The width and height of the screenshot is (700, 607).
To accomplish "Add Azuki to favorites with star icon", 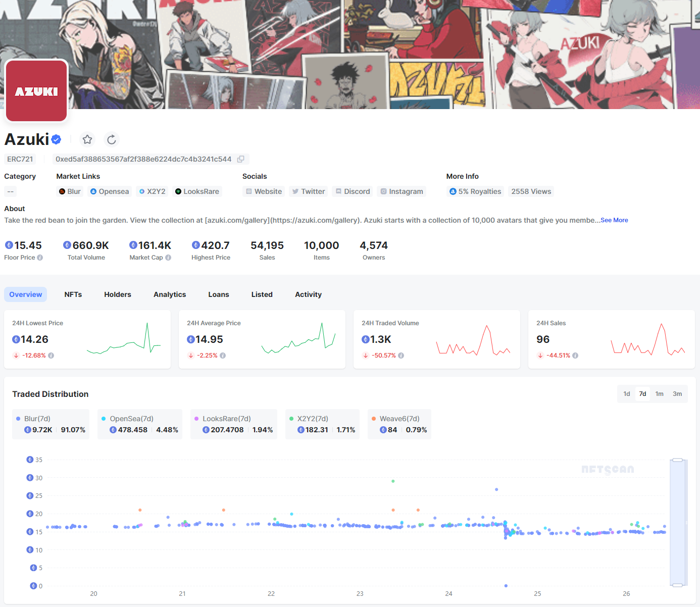I will (x=87, y=139).
